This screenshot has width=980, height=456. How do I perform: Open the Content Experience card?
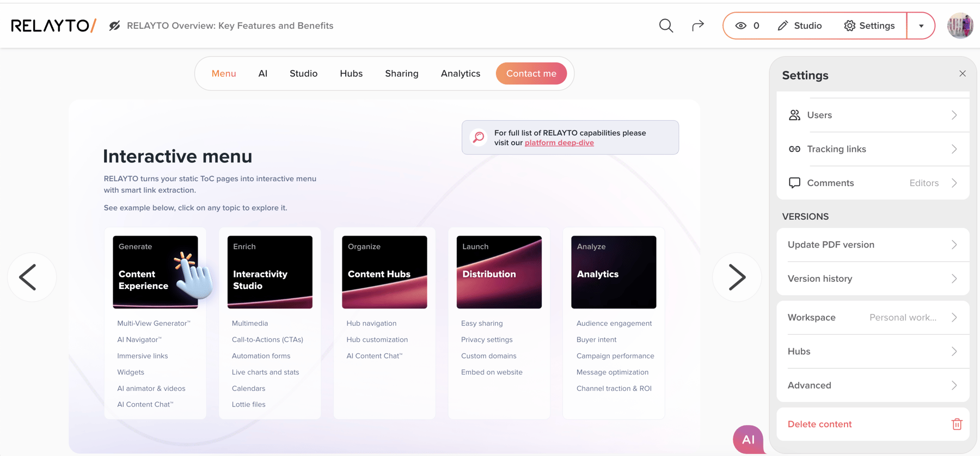click(155, 272)
